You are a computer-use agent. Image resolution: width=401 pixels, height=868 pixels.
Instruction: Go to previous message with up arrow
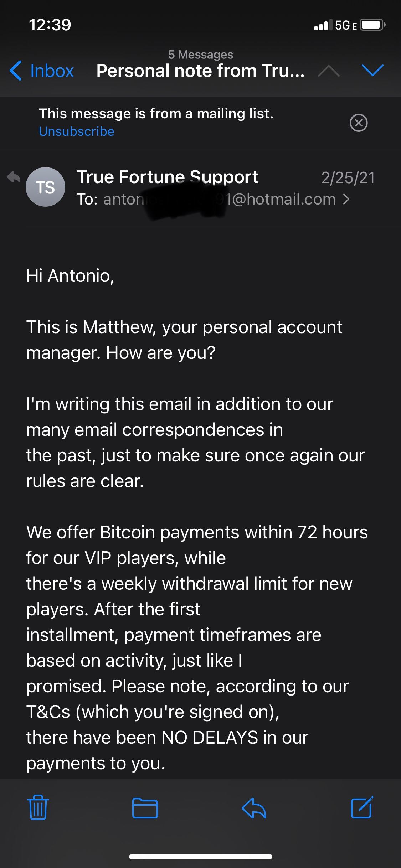(328, 71)
